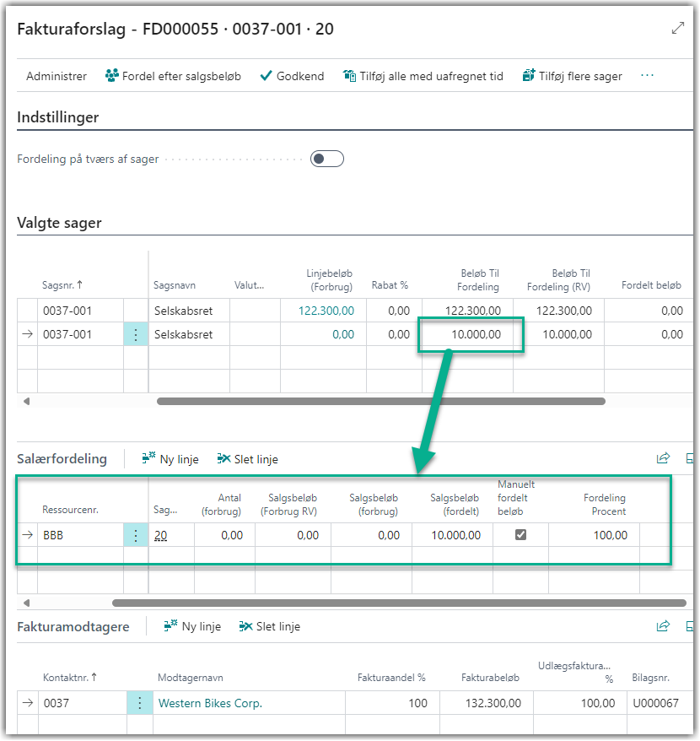The image size is (700, 741).
Task: Open Western Bikes Corp. recipient link
Action: pyautogui.click(x=210, y=703)
